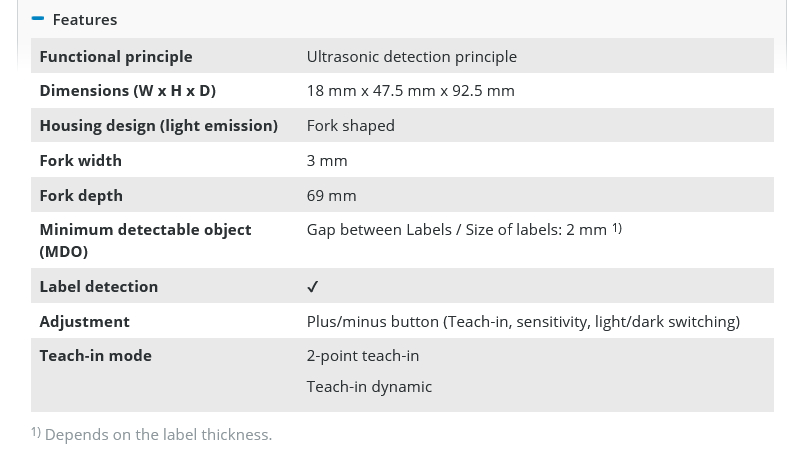Click the Label detection checkmark icon

pyautogui.click(x=313, y=287)
